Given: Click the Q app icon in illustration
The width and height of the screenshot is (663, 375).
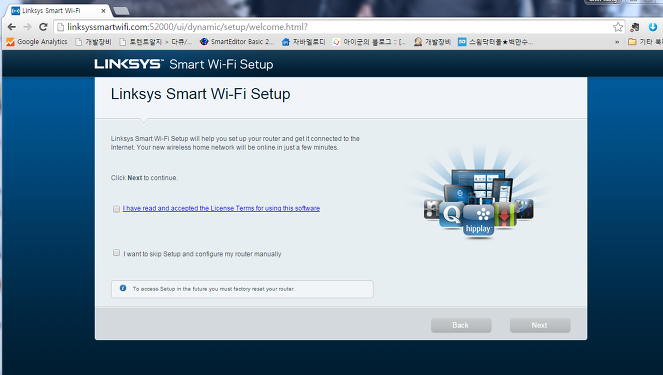Looking at the screenshot, I should [451, 215].
